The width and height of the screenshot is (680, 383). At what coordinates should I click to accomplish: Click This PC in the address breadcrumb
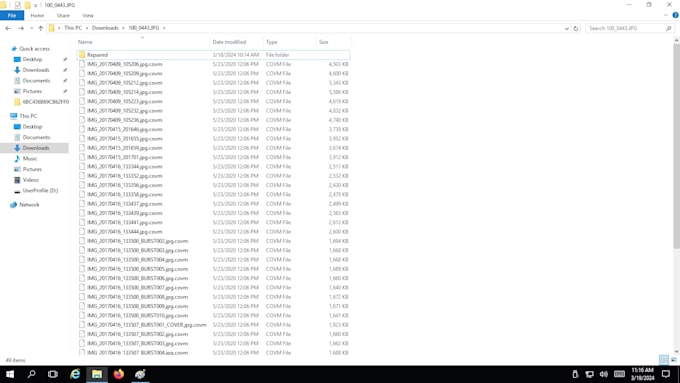(x=73, y=28)
